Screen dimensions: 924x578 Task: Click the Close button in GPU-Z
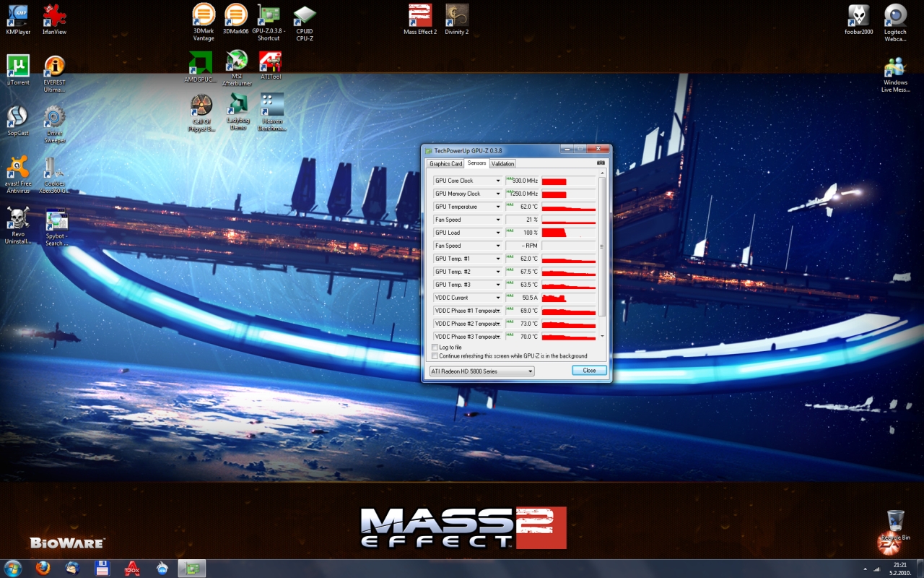(x=589, y=371)
